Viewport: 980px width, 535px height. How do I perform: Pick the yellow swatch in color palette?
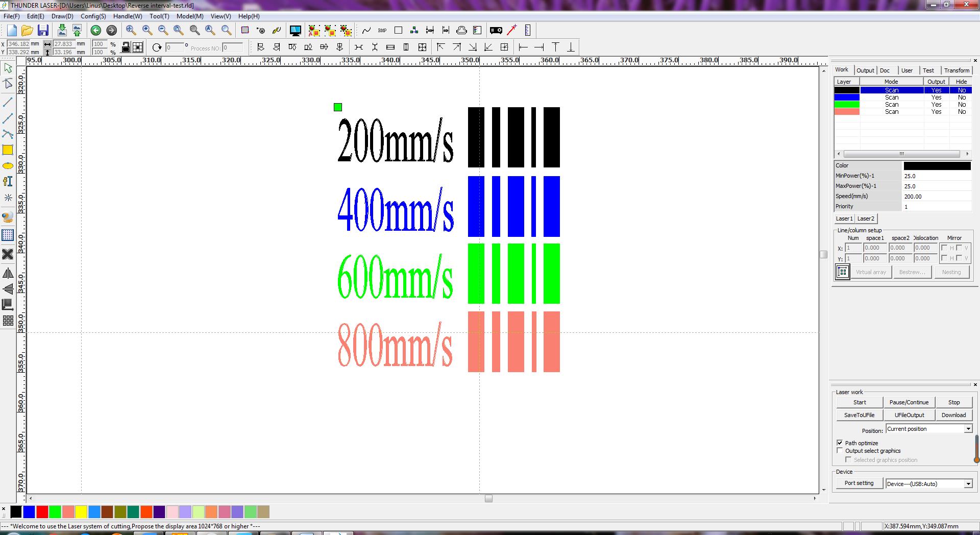[x=81, y=512]
